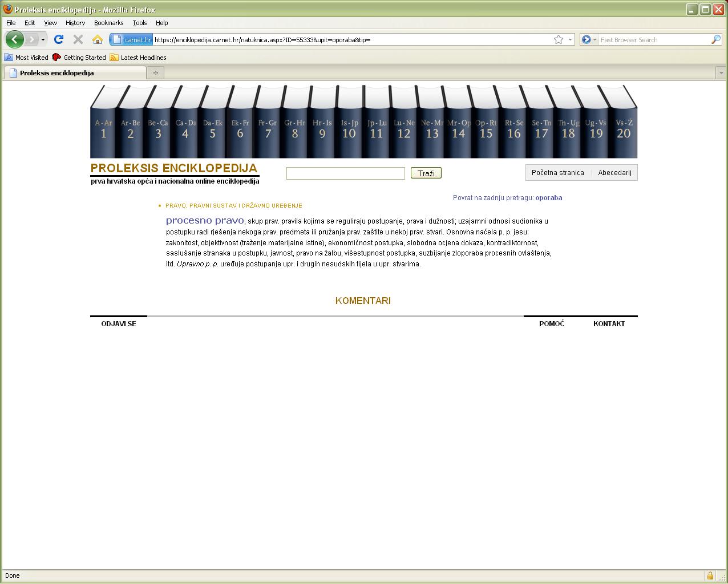
Task: Reload the page with the Refresh icon
Action: [58, 39]
